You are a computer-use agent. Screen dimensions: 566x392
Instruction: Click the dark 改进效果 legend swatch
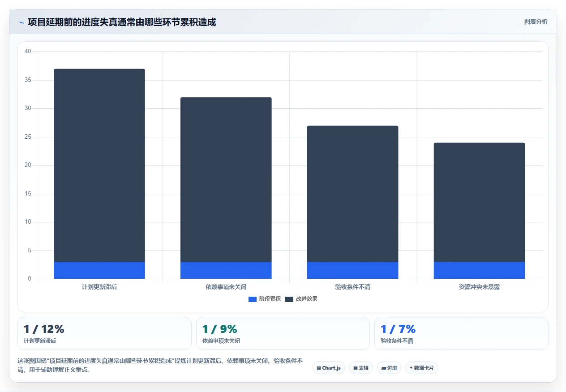[x=289, y=299]
